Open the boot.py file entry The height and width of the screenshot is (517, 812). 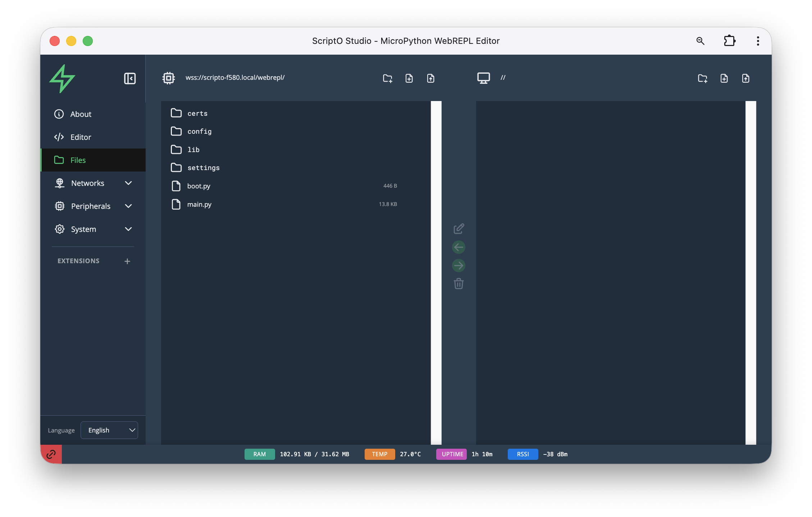click(199, 186)
